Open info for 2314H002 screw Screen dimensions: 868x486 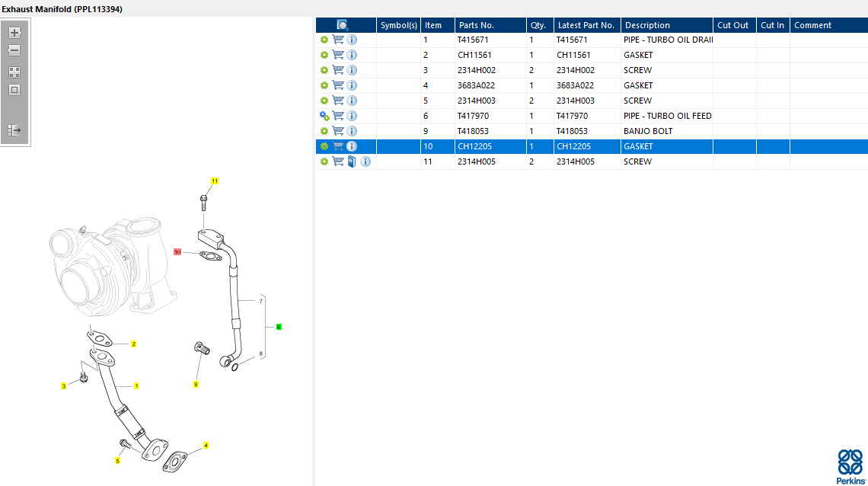pos(352,70)
